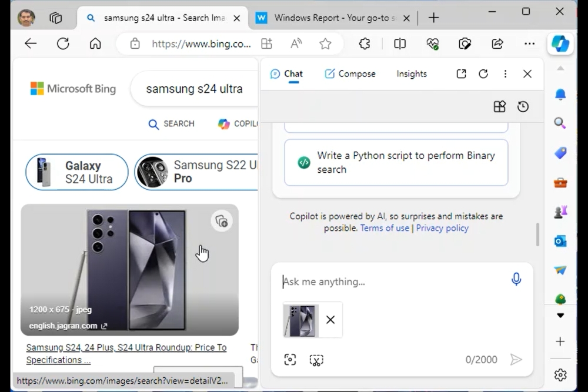This screenshot has height=392, width=588.
Task: Open the Settings and more ellipsis menu
Action: [x=530, y=44]
